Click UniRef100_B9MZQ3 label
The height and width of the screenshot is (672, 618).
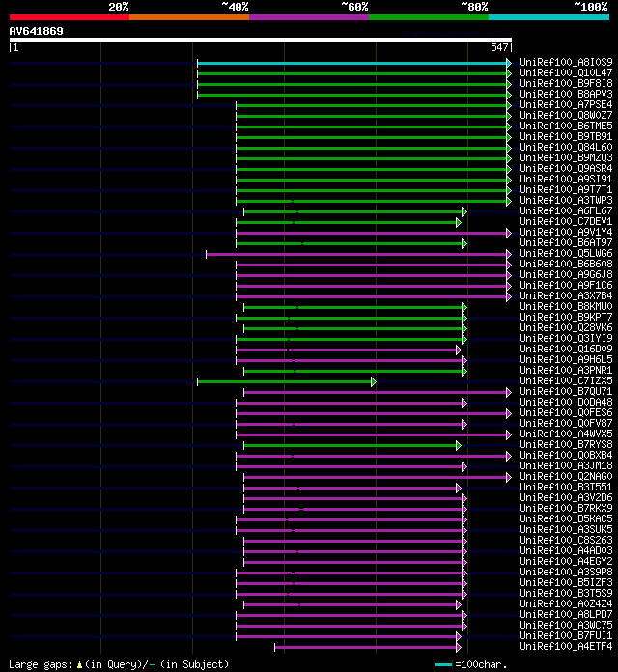pyautogui.click(x=566, y=158)
